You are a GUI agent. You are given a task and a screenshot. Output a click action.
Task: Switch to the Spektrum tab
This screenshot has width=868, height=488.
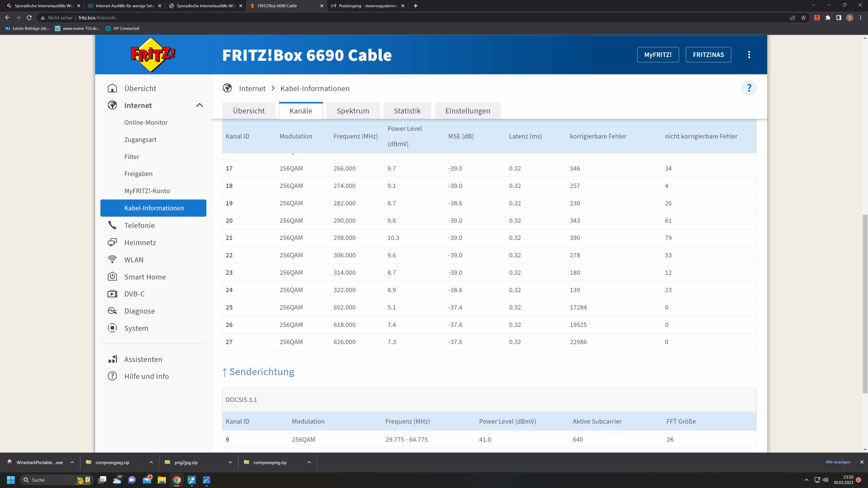(x=352, y=111)
